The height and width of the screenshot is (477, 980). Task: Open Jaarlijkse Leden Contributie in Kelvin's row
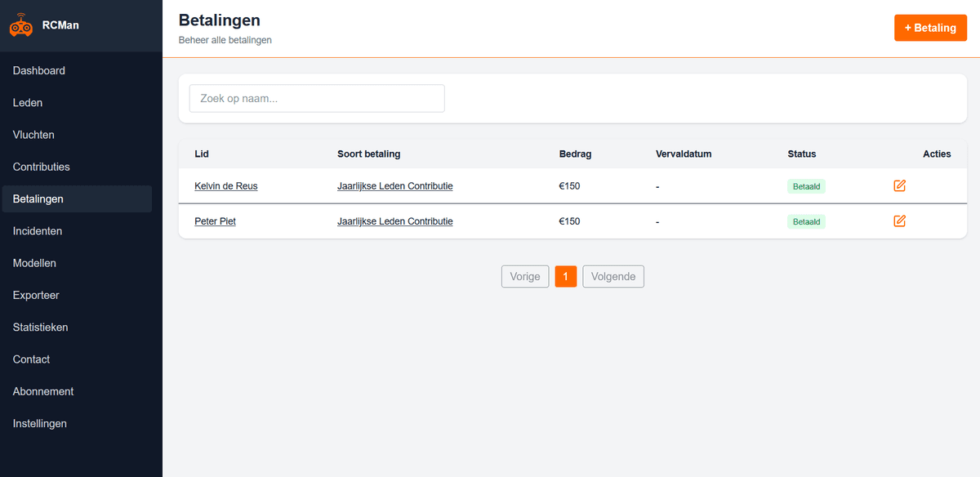394,185
